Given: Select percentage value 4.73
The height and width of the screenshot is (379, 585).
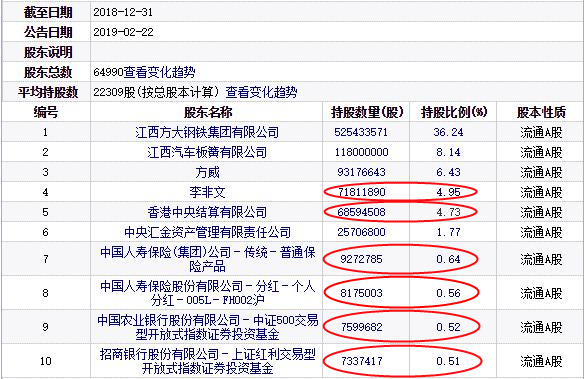Looking at the screenshot, I should (x=448, y=212).
